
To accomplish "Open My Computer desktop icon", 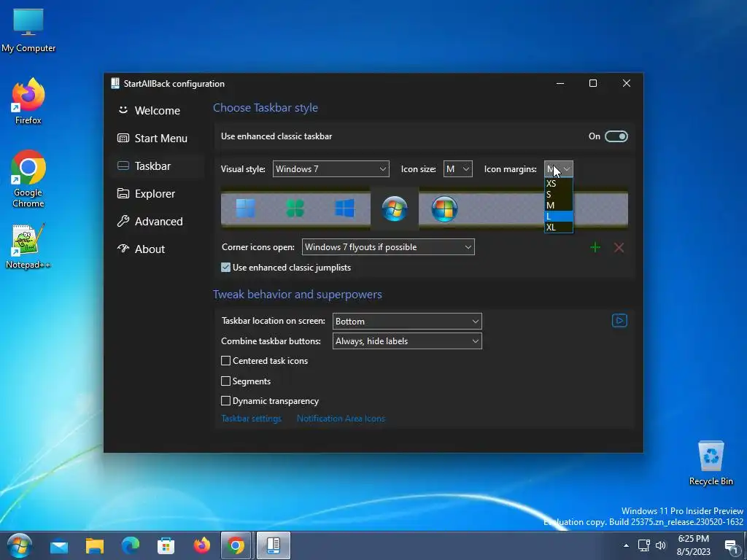I will tap(28, 31).
